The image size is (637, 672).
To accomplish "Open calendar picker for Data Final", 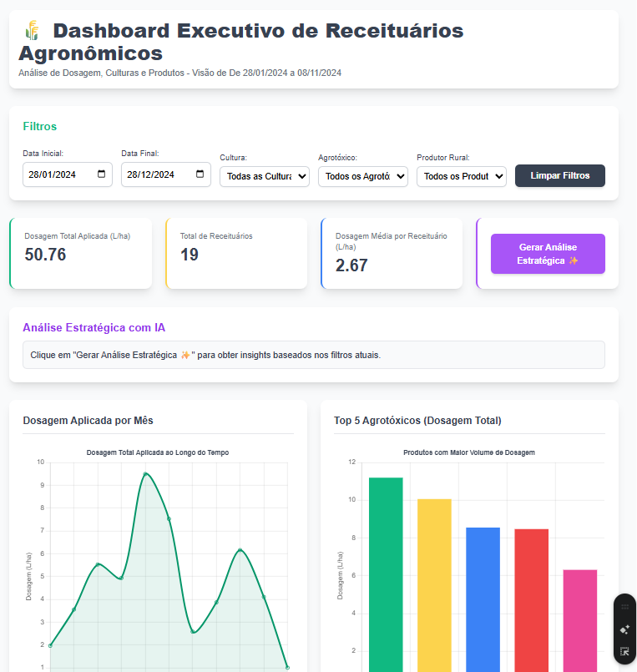I will (200, 174).
